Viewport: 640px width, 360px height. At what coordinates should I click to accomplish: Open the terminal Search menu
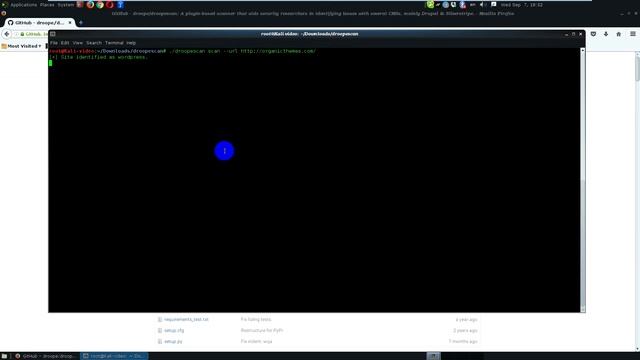(94, 43)
